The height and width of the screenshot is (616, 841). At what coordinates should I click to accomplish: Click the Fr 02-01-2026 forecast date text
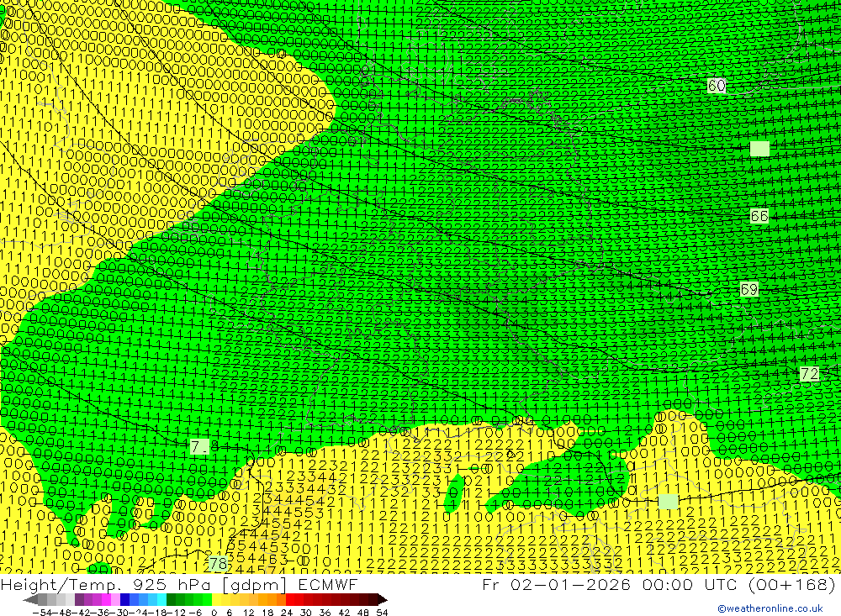[x=556, y=584]
